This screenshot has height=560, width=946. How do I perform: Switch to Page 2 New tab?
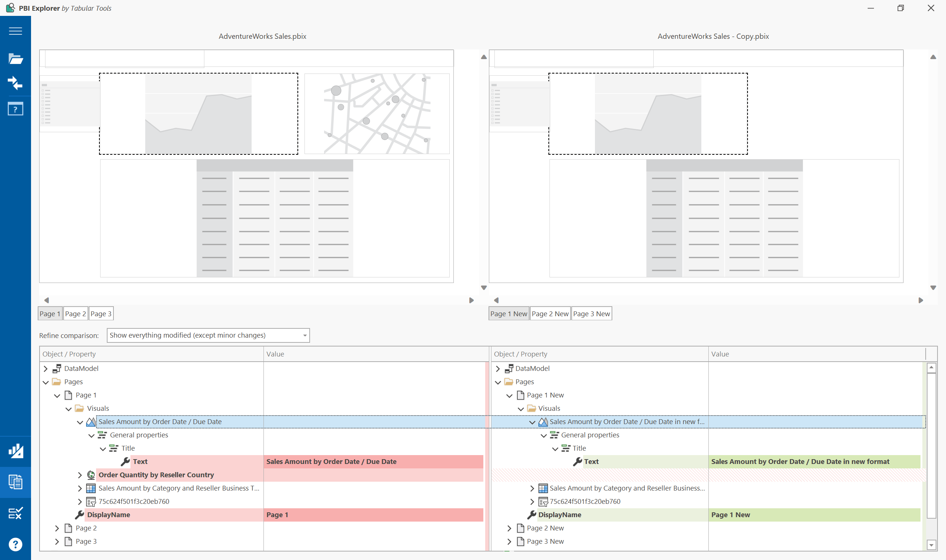(x=550, y=314)
